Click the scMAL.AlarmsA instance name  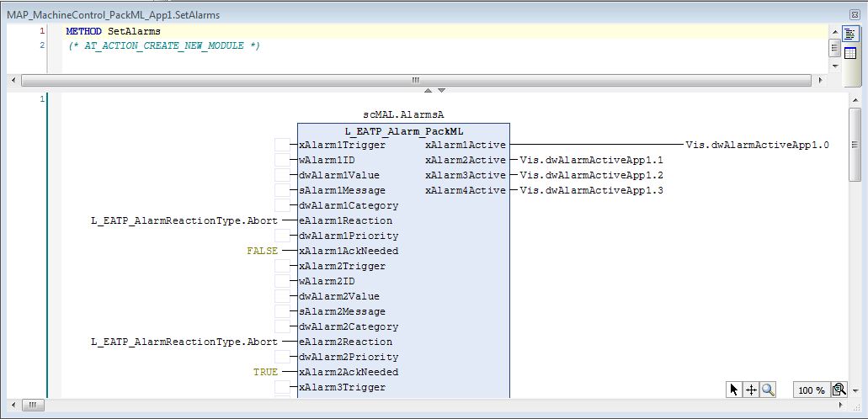(x=403, y=114)
